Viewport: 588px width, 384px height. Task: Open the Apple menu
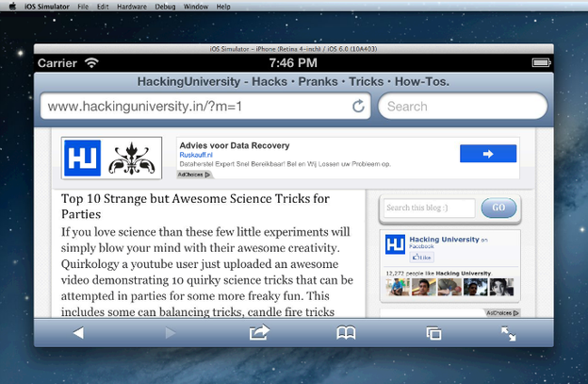pos(12,7)
